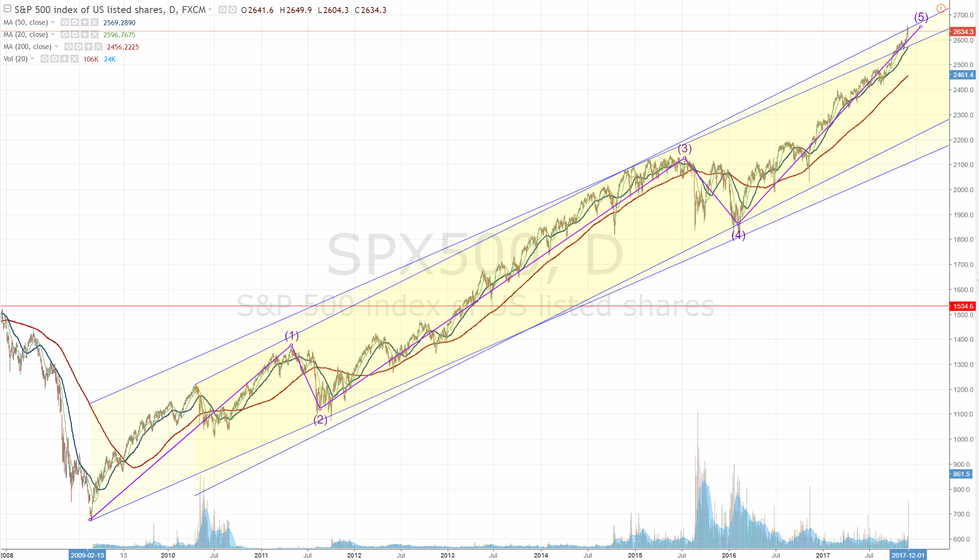The image size is (979, 560).
Task: Select the Elliott wave label (5)
Action: (921, 17)
